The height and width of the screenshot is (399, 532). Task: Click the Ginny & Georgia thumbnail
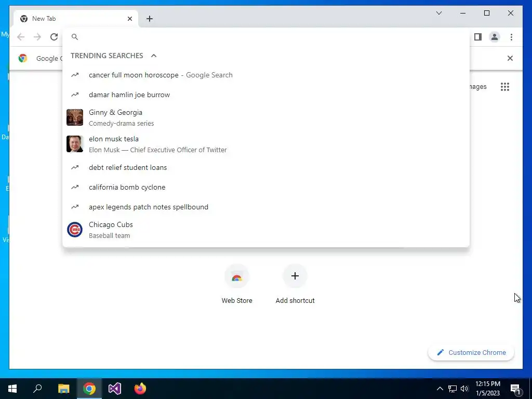tap(75, 117)
